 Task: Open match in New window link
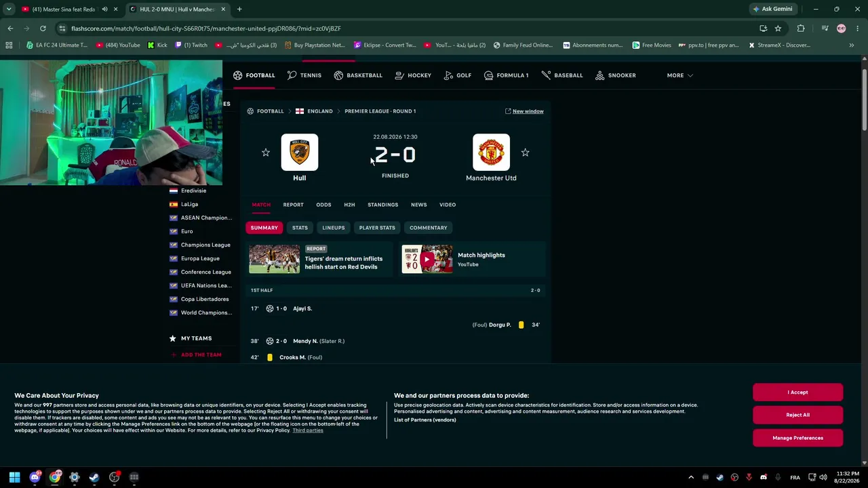pyautogui.click(x=524, y=111)
